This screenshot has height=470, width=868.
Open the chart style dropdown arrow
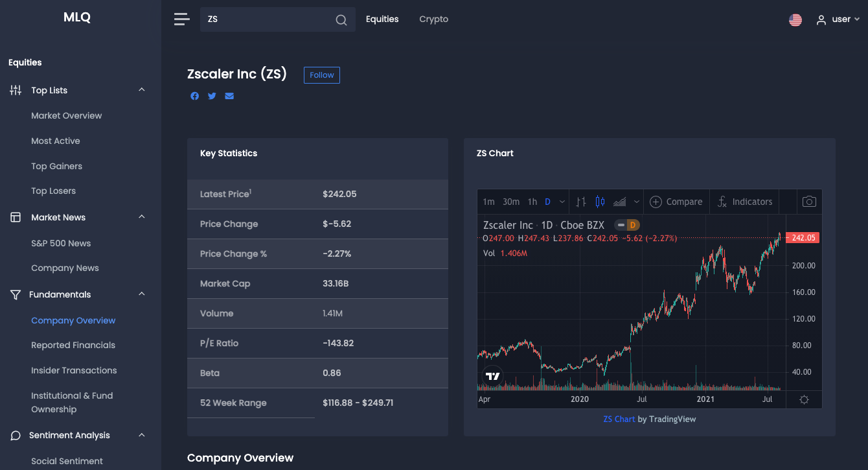point(637,202)
